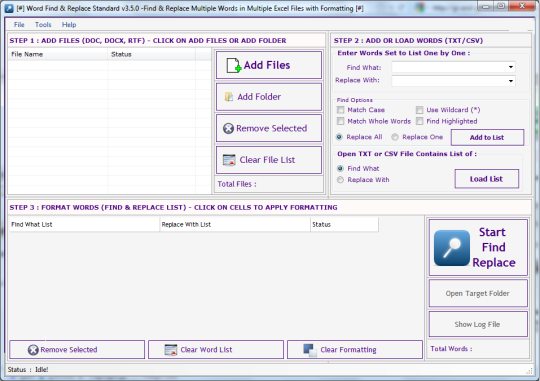Open the Tools menu
The width and height of the screenshot is (540, 381).
43,24
